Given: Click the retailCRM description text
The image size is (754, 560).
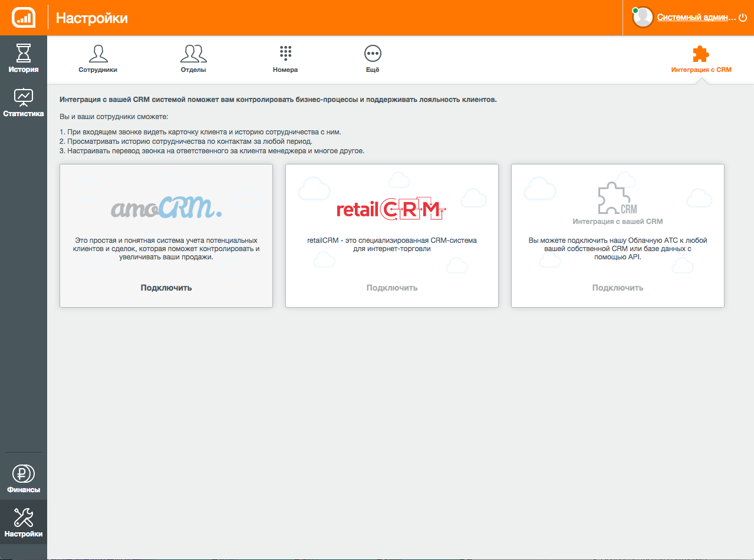Looking at the screenshot, I should tap(392, 245).
